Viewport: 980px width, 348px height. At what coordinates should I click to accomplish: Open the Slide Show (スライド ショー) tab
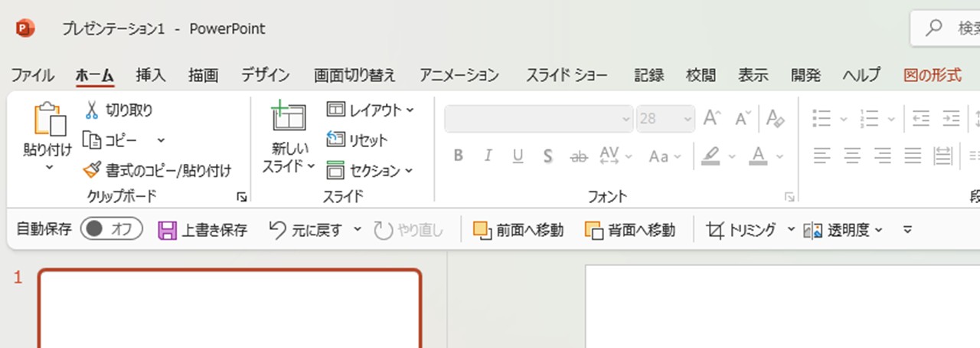(567, 74)
